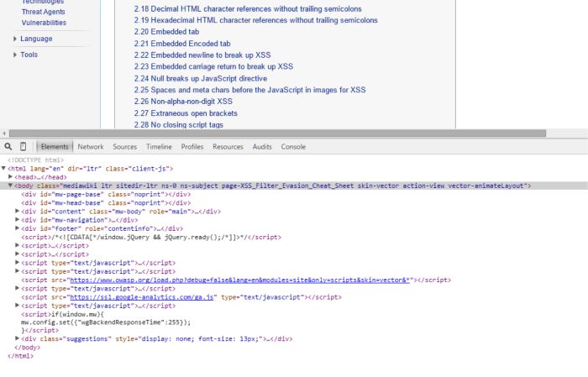Switch to the Console tab
This screenshot has height=377, width=588.
(x=293, y=147)
